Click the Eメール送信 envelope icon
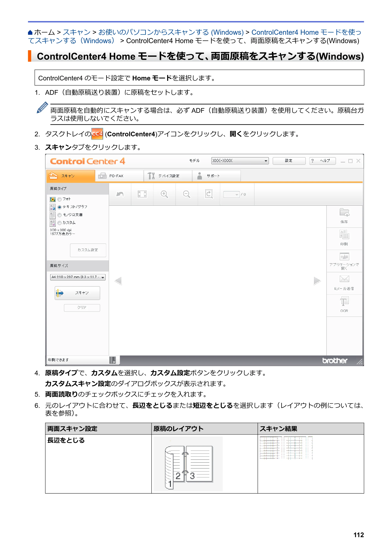This screenshot has height=555, width=392. 344,279
